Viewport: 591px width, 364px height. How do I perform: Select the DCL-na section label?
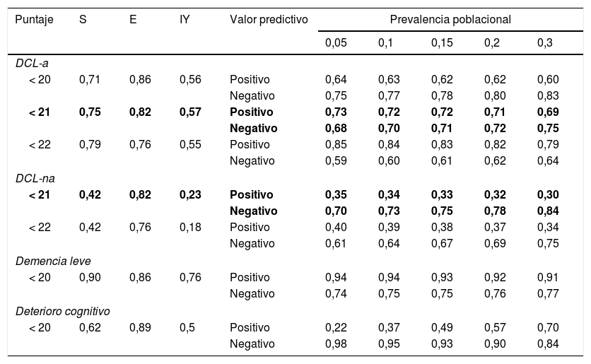[x=35, y=178]
